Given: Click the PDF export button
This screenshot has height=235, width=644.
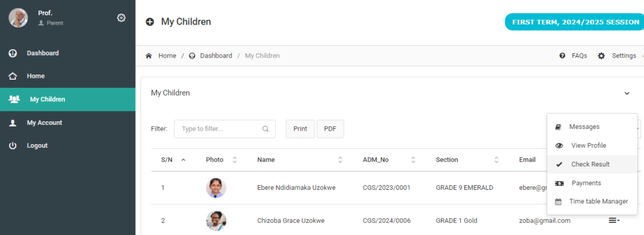Looking at the screenshot, I should tap(330, 128).
